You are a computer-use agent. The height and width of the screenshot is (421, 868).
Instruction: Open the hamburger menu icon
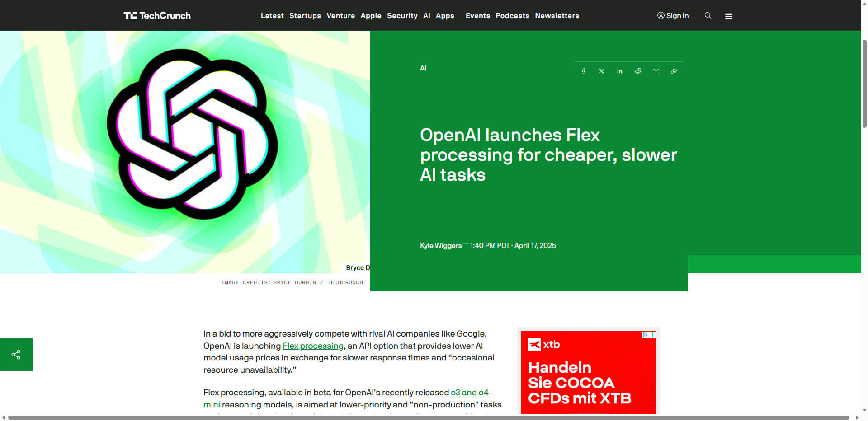click(x=729, y=15)
